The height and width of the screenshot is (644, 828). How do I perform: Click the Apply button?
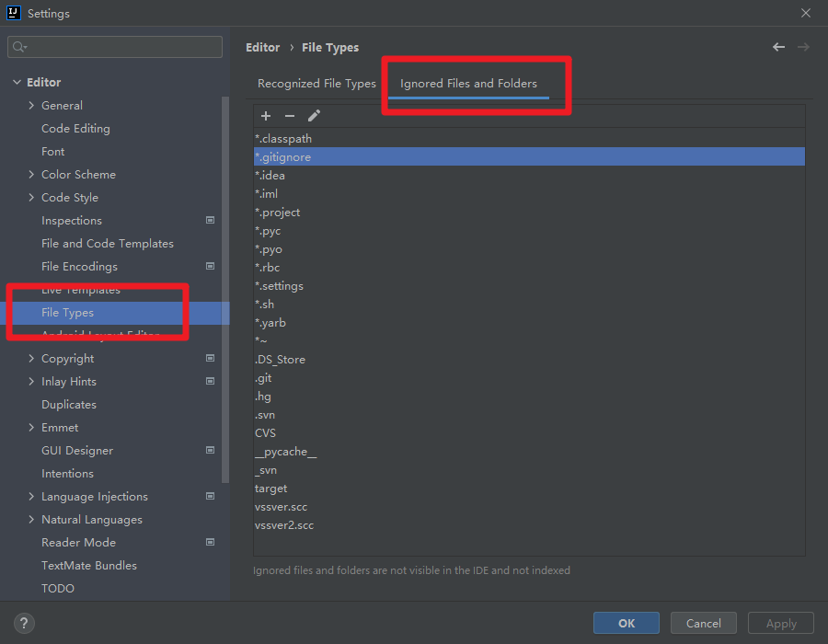[781, 623]
